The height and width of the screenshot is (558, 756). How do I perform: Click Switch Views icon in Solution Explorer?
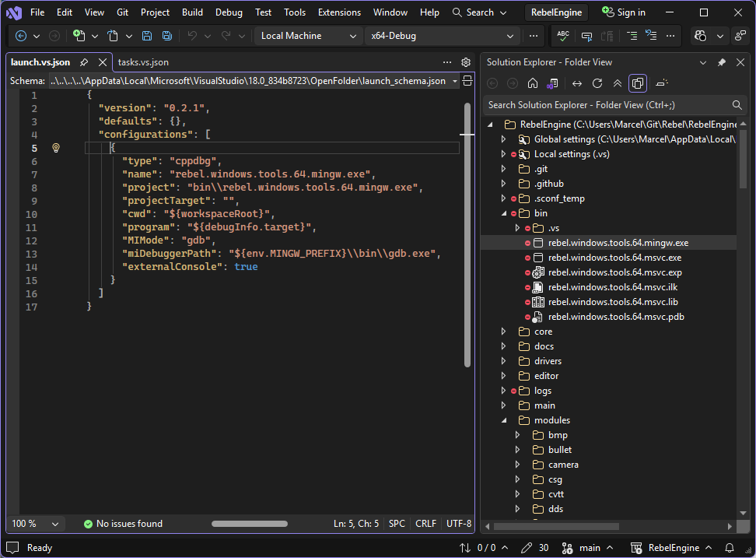[x=552, y=83]
